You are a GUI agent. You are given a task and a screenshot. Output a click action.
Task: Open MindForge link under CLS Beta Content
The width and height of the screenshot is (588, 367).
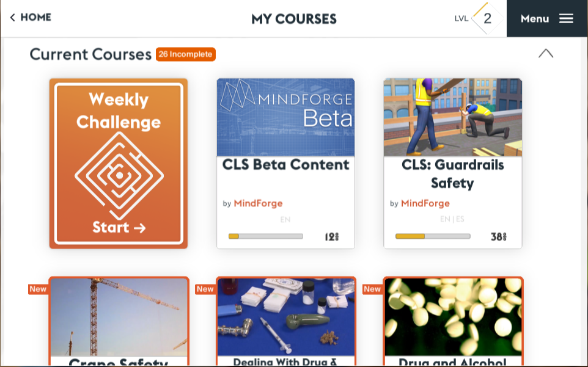[x=258, y=203]
